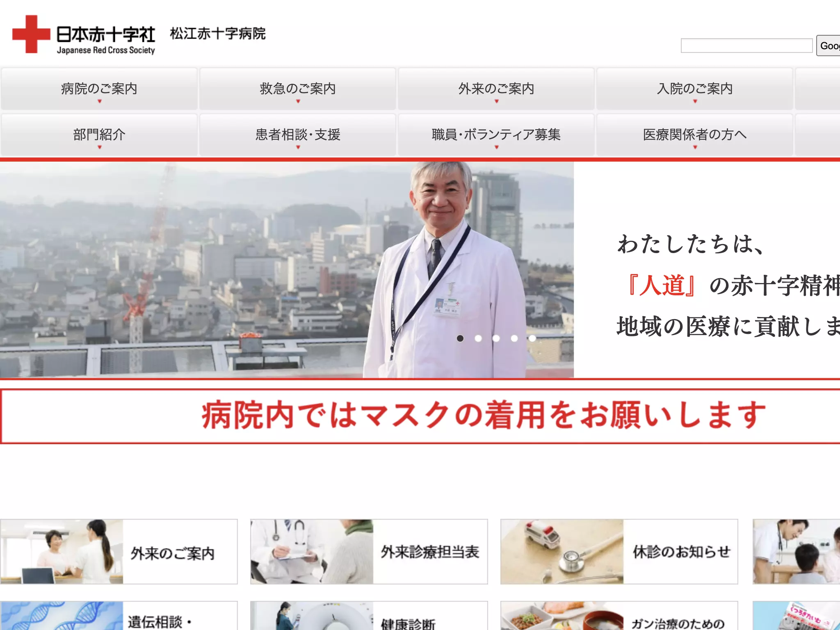Open the 健康診断 card
840x630 pixels.
click(369, 616)
